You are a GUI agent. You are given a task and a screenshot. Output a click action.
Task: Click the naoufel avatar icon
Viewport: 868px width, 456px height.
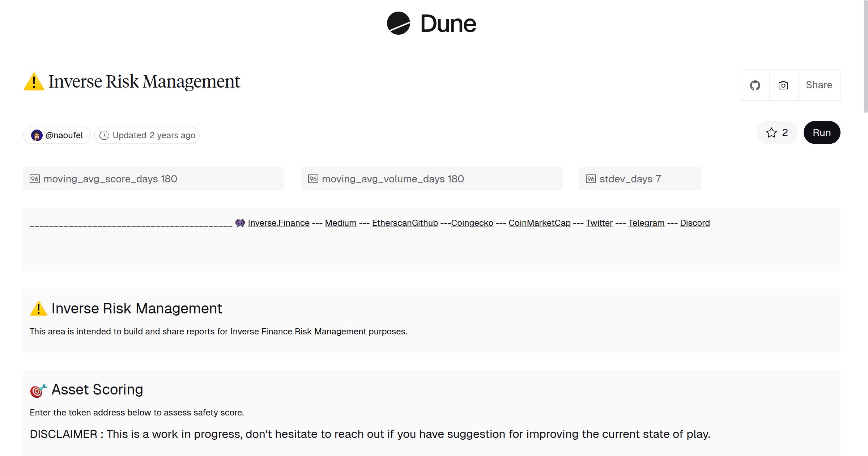tap(37, 135)
